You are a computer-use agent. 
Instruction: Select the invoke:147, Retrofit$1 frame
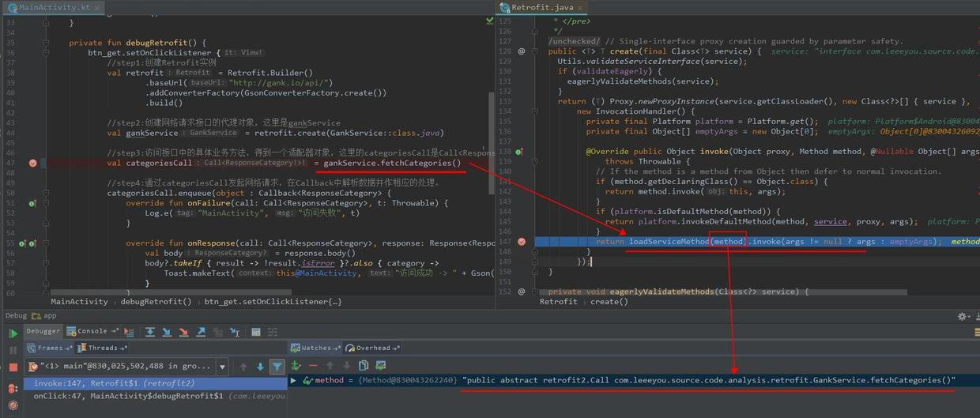[x=155, y=383]
